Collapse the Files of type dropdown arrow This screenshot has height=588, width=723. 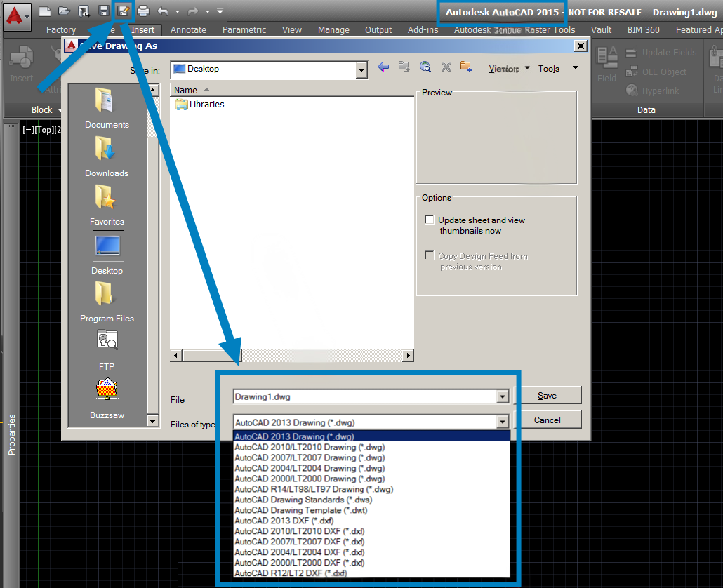(503, 422)
